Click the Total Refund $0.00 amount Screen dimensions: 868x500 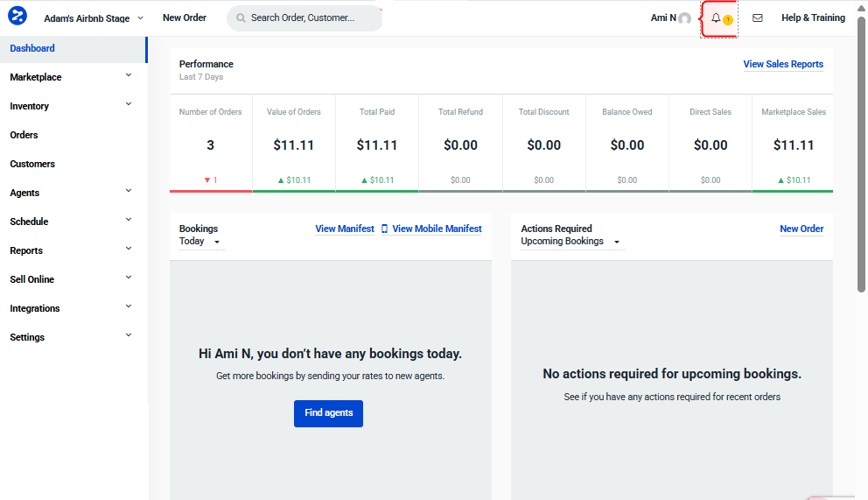tap(460, 145)
